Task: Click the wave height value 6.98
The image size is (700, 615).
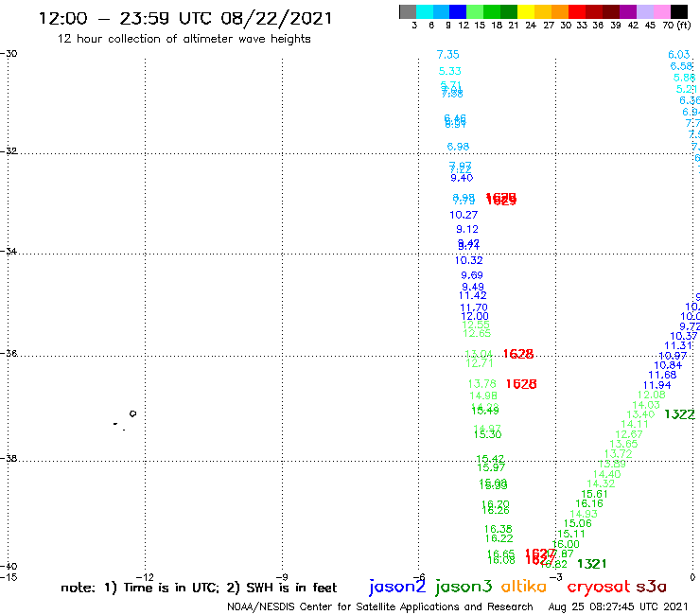Action: click(x=458, y=147)
